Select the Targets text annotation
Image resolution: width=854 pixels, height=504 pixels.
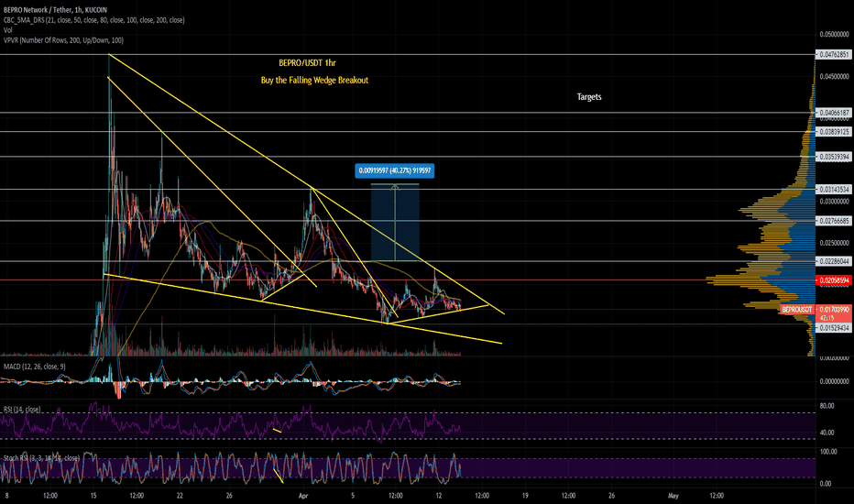point(589,97)
